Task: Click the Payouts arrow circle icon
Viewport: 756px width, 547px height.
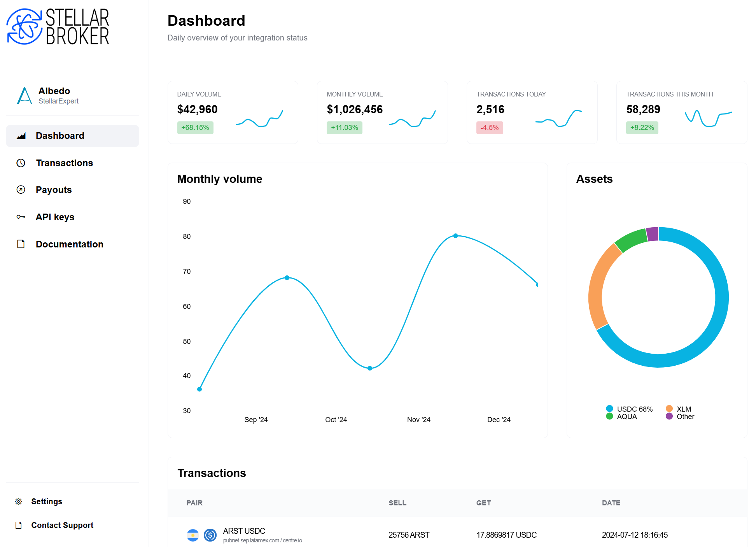Action: tap(21, 190)
